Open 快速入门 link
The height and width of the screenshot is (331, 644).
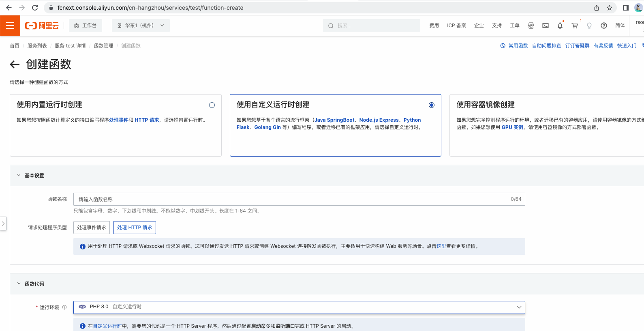pyautogui.click(x=627, y=46)
